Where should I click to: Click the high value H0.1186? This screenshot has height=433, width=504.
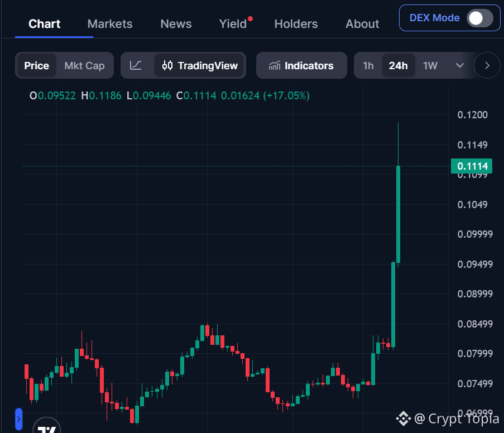point(101,95)
